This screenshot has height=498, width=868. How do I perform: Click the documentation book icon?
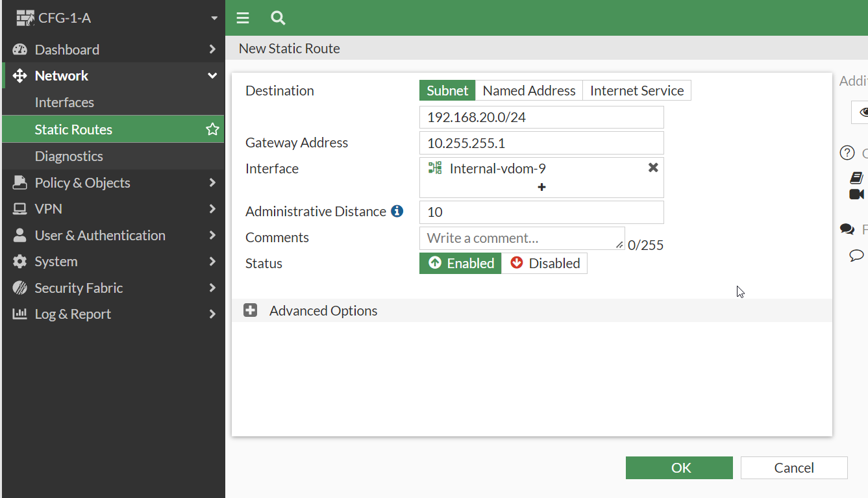pos(856,178)
